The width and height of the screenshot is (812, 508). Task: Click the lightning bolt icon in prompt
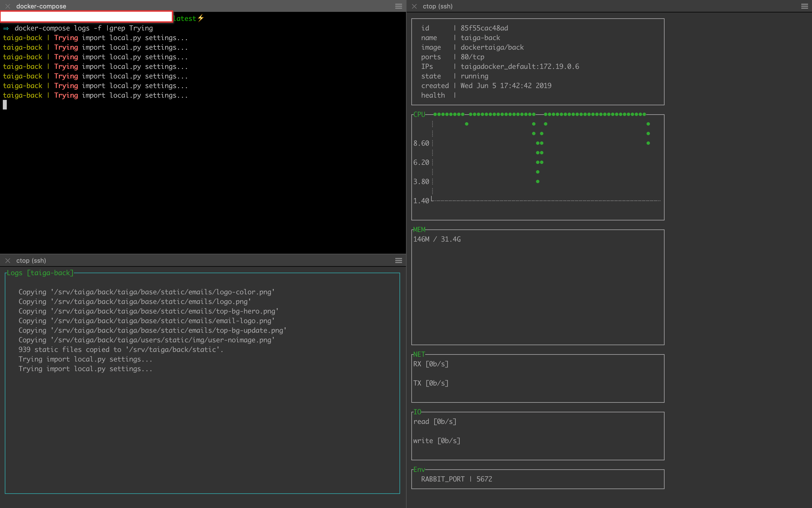[201, 18]
